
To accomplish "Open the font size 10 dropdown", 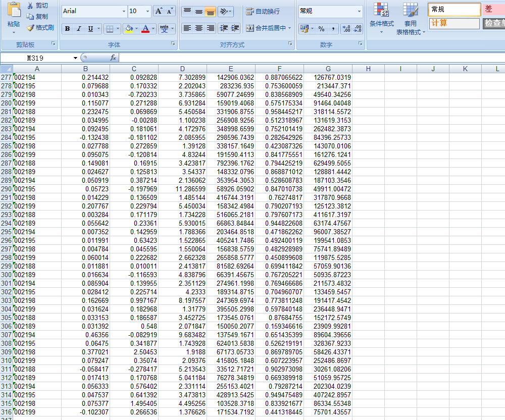I will tap(147, 11).
